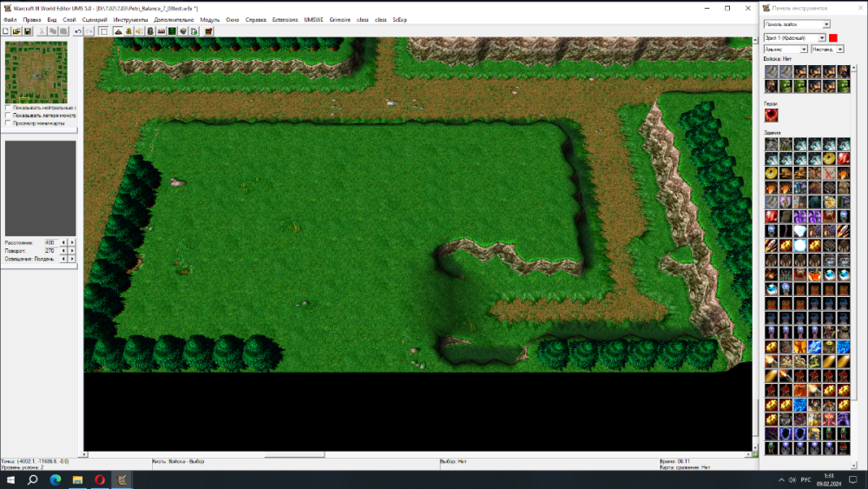Screen dimensions: 868x489
Task: Click the Save map toolbar icon
Action: point(28,31)
